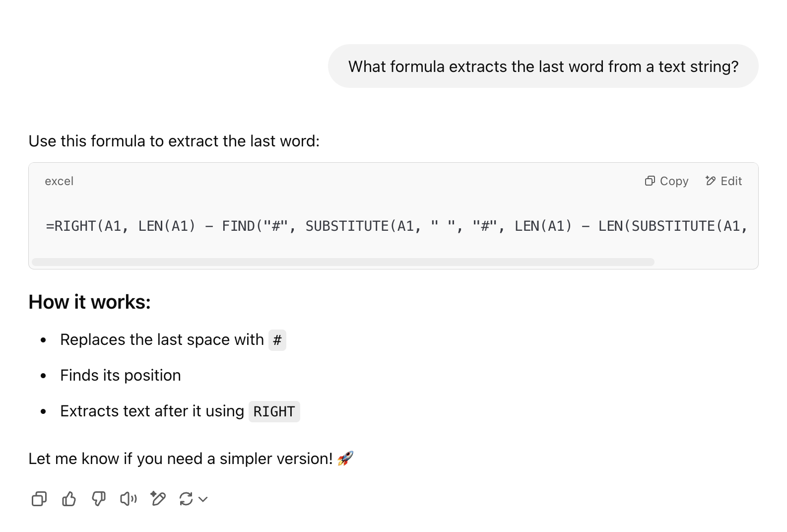Click the inline "RIGHT" code snippet
787x532 pixels.
coord(274,411)
